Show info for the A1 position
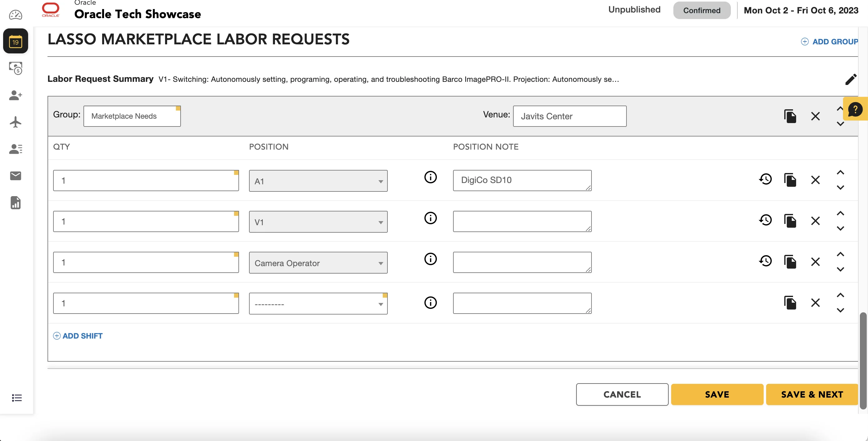Image resolution: width=868 pixels, height=441 pixels. point(430,177)
